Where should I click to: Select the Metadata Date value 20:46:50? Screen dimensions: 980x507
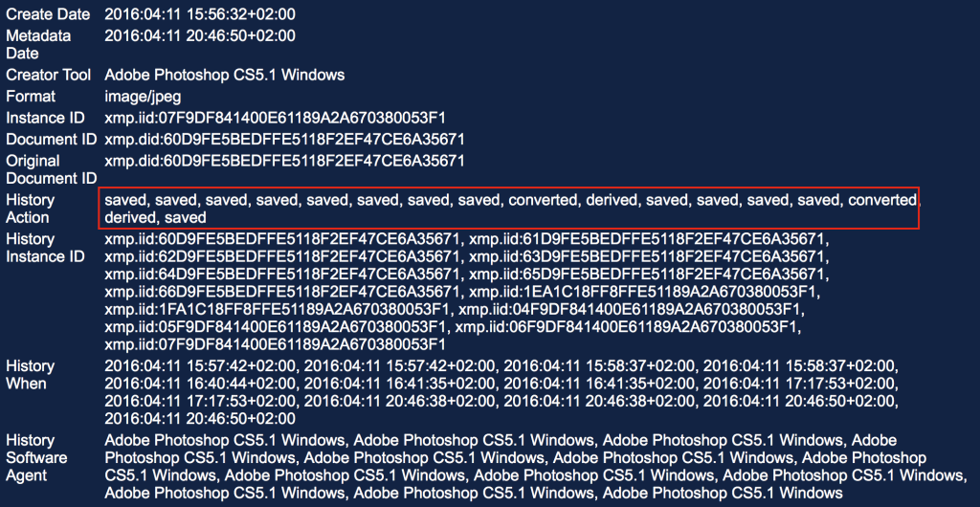tap(201, 35)
